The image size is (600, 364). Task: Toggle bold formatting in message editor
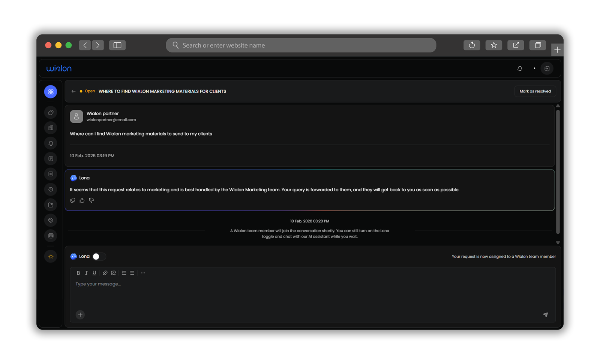pos(78,273)
